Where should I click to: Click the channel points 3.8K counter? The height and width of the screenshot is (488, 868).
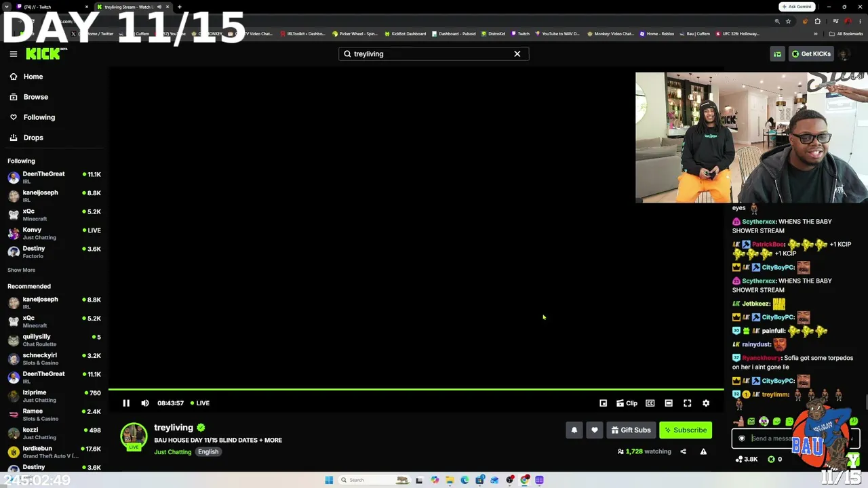click(x=747, y=460)
